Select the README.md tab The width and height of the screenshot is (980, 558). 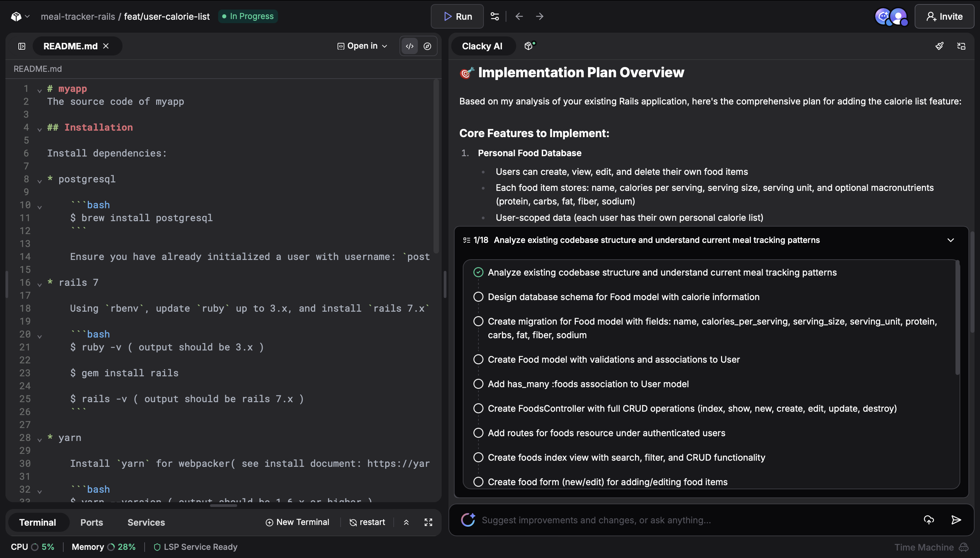tap(70, 46)
